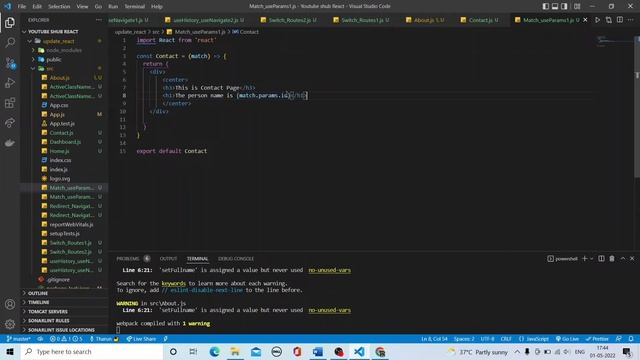Switch to the DEBUG CONSOLE panel tab

pyautogui.click(x=236, y=258)
